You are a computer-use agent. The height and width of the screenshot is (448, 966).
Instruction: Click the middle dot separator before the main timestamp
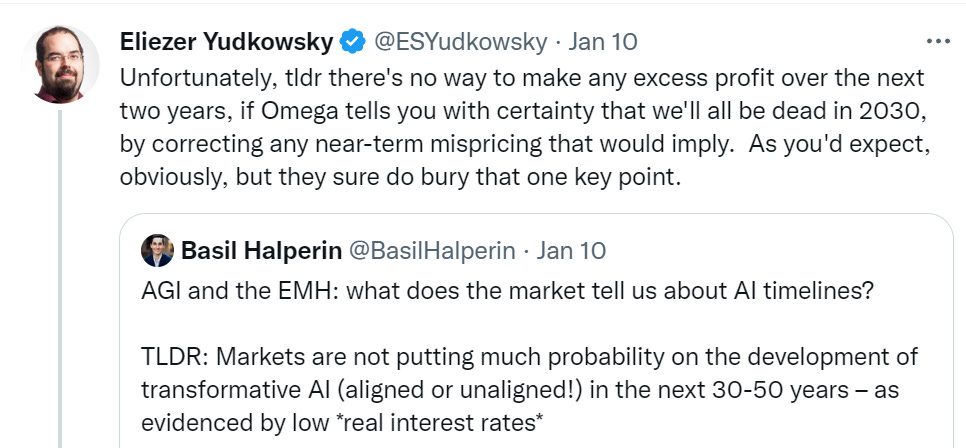click(x=558, y=42)
